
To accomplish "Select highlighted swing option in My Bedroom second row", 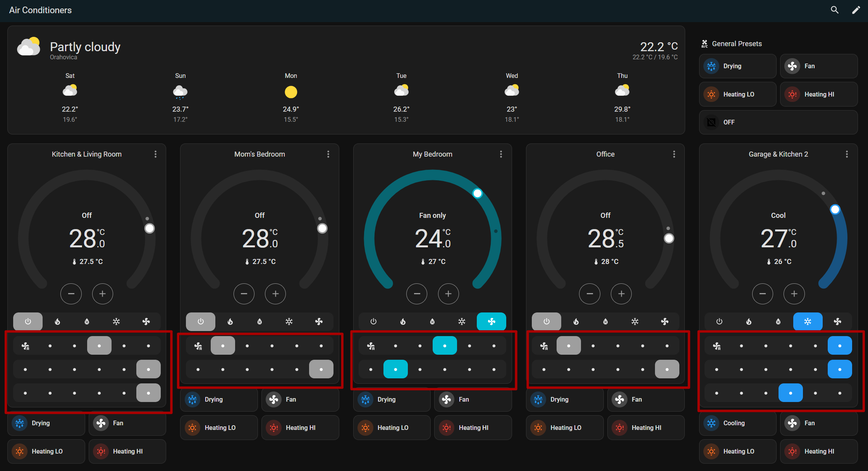I will (x=395, y=369).
